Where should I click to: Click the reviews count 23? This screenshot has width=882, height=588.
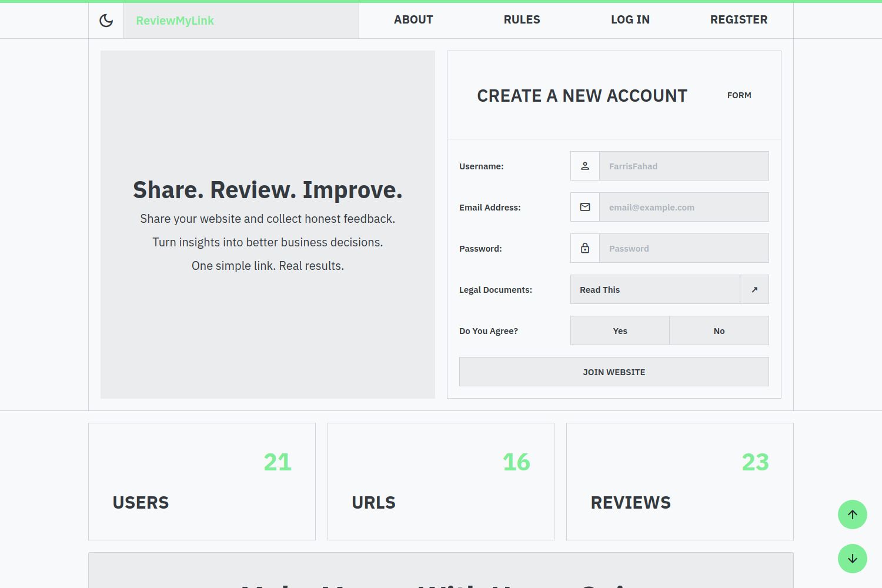(756, 462)
